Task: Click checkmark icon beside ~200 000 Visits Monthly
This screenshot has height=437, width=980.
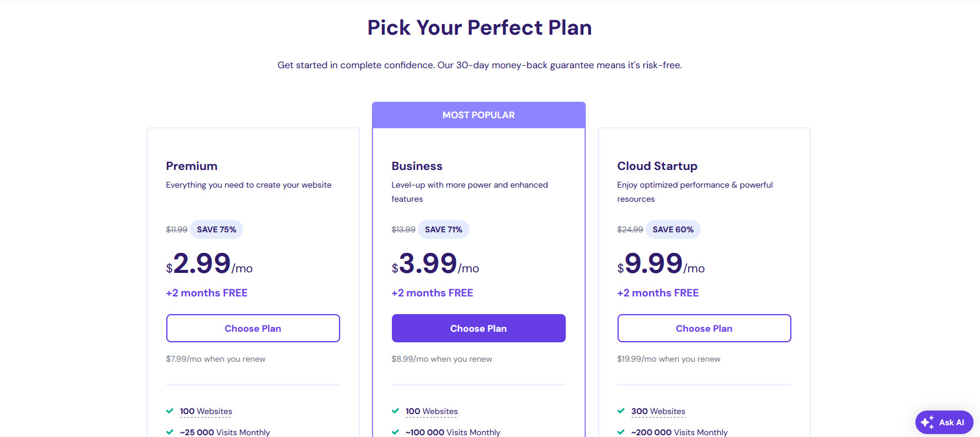Action: 621,432
